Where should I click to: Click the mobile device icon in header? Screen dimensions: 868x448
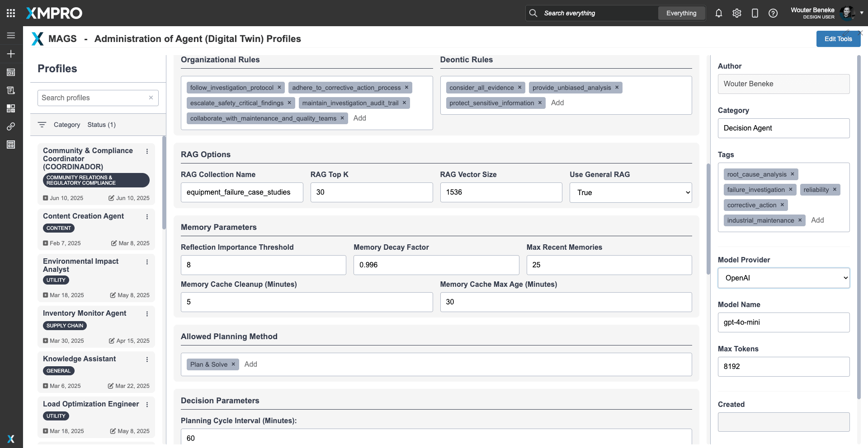pos(755,13)
